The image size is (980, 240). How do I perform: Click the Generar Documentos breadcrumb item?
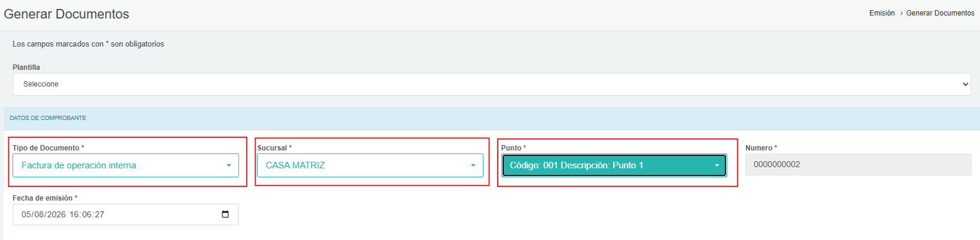[940, 13]
